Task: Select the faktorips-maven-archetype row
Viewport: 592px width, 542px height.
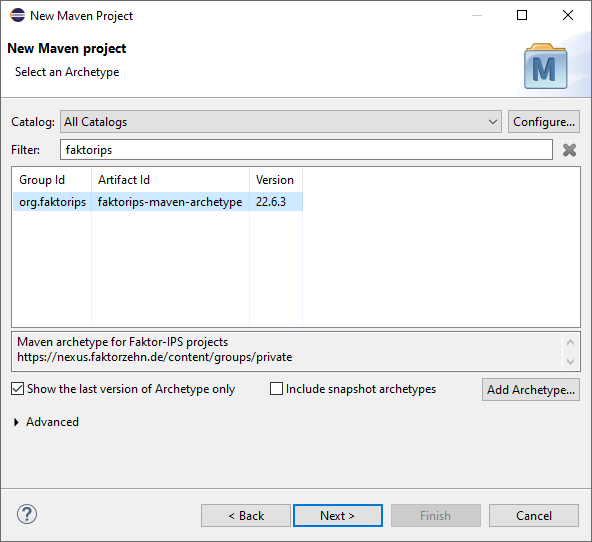Action: (158, 202)
